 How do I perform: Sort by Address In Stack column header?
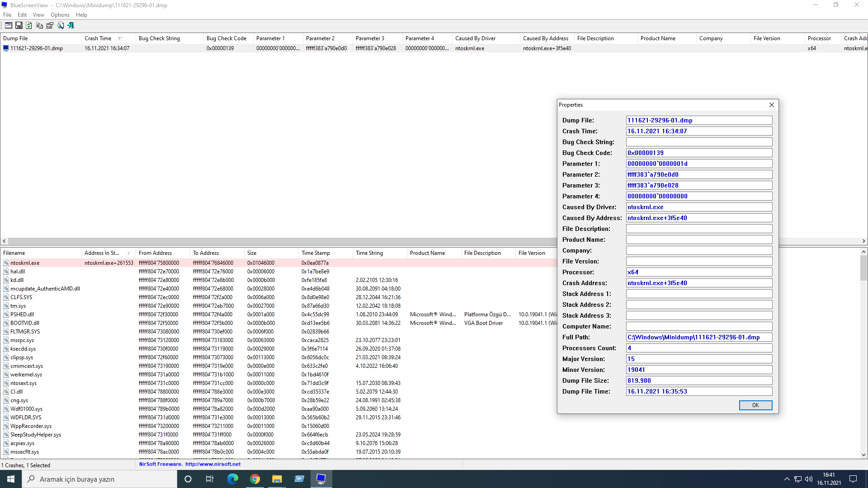pos(102,253)
